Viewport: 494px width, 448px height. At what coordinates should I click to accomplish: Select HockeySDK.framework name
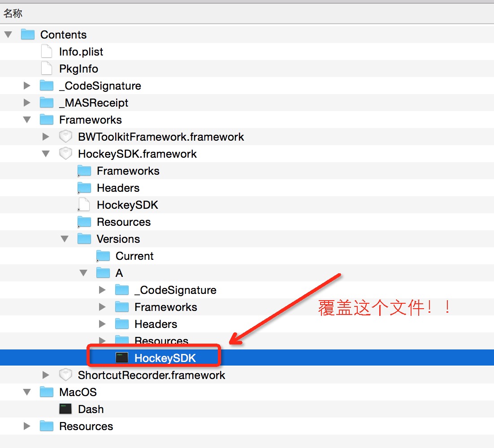pos(137,154)
